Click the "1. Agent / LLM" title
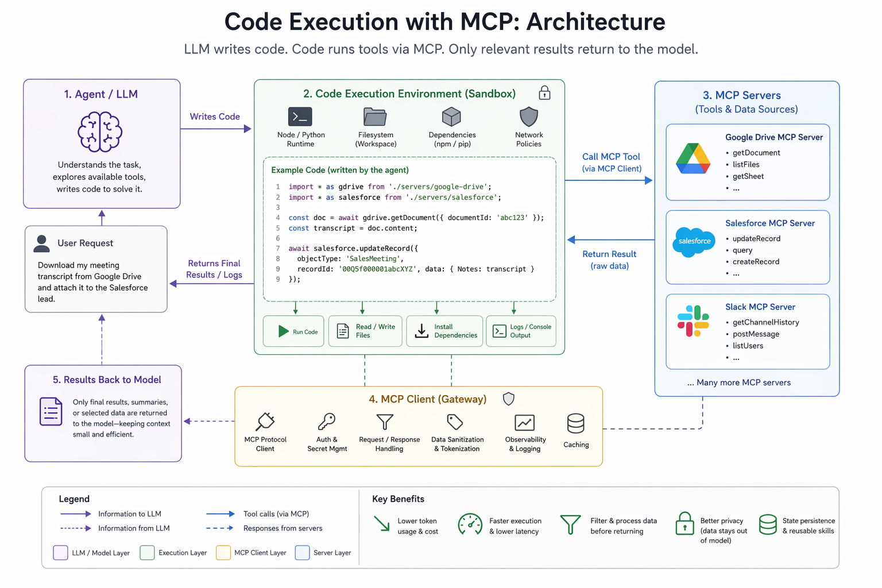 pos(101,94)
